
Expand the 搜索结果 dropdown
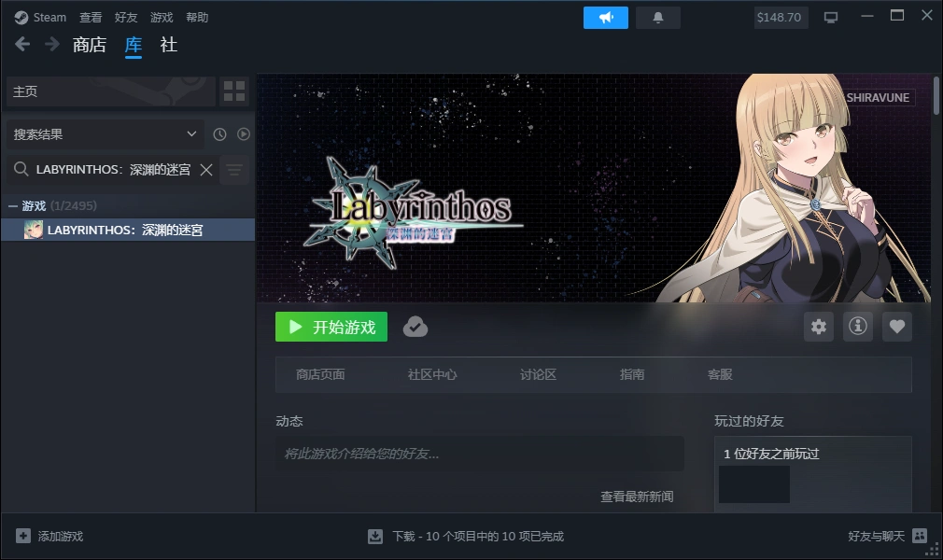coord(106,134)
